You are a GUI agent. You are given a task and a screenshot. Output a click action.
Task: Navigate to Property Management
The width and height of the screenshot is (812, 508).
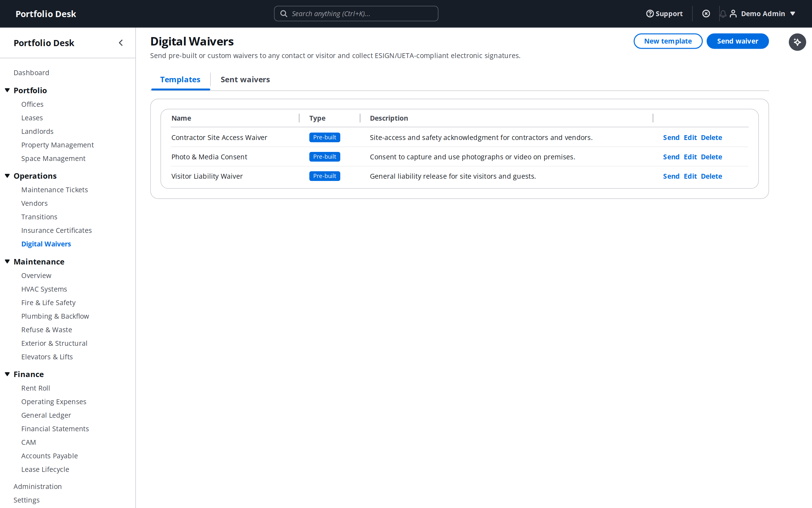(57, 145)
